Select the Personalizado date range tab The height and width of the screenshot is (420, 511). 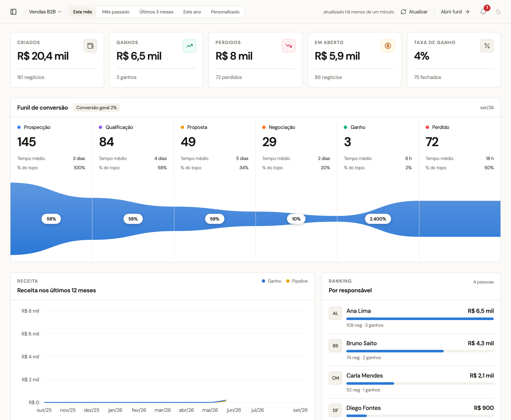pyautogui.click(x=225, y=12)
